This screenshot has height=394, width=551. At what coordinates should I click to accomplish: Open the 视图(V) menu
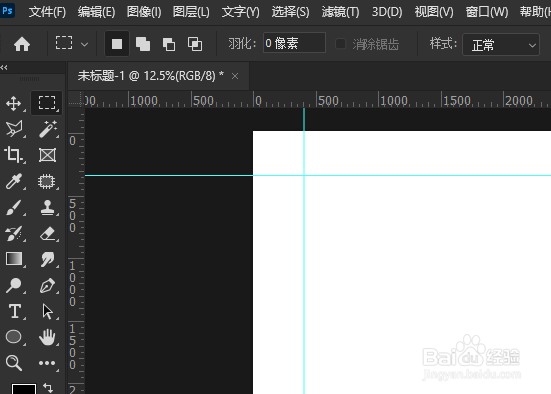(x=434, y=12)
